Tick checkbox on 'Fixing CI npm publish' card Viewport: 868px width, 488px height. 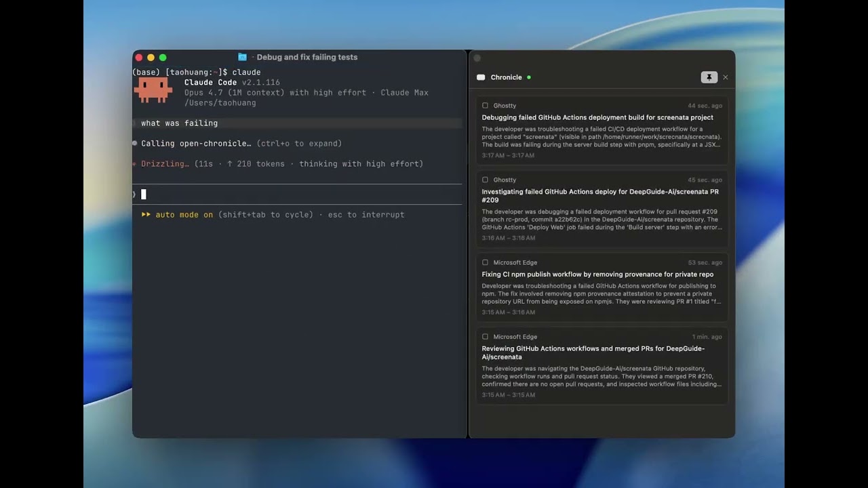[x=485, y=263]
